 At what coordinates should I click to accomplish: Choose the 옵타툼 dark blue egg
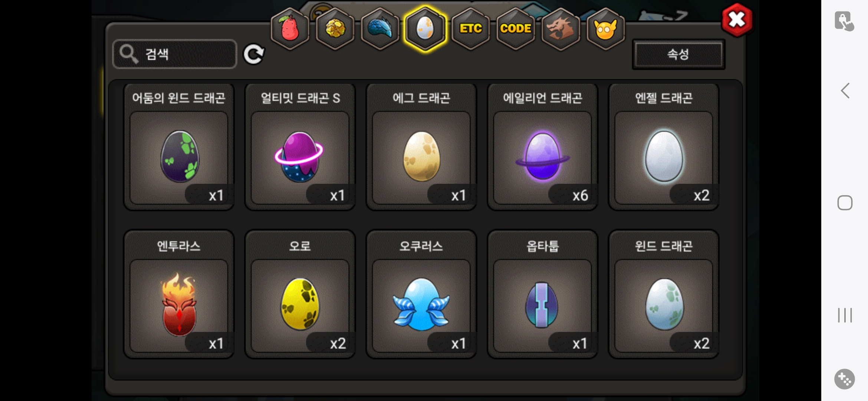543,294
